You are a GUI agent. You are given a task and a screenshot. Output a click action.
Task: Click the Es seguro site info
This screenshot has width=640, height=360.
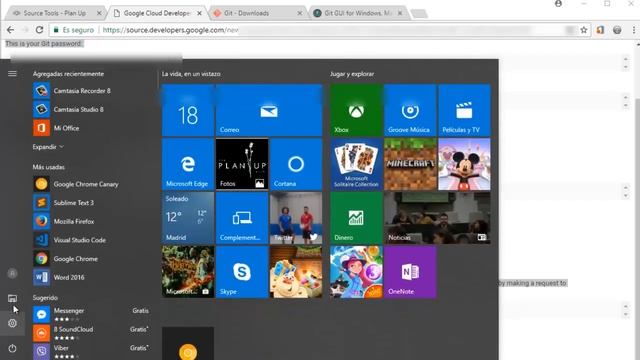tap(74, 30)
